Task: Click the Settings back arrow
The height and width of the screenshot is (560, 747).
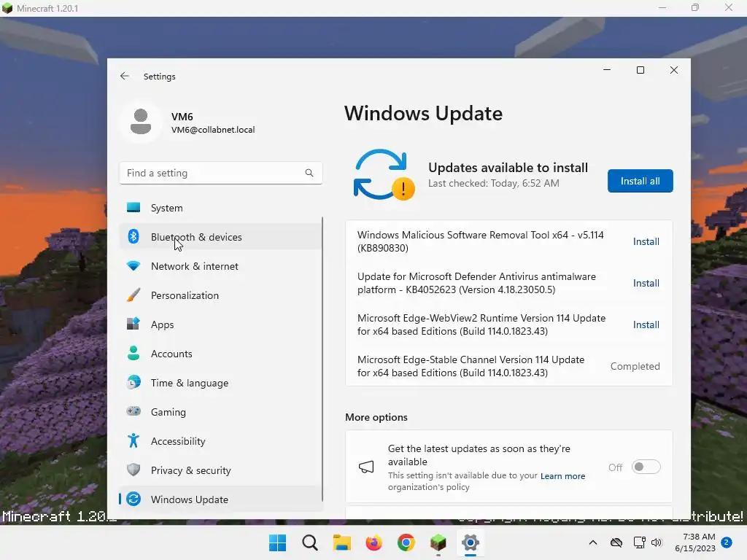Action: (125, 76)
